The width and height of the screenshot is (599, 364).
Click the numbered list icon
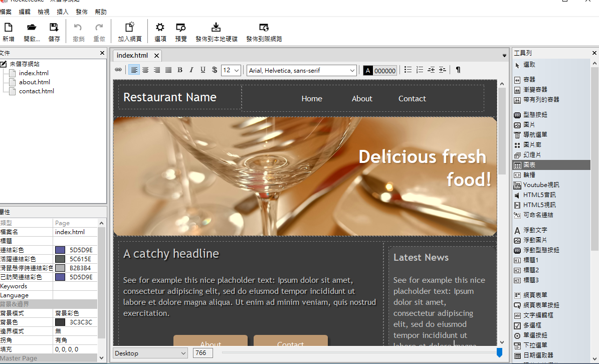tap(420, 70)
